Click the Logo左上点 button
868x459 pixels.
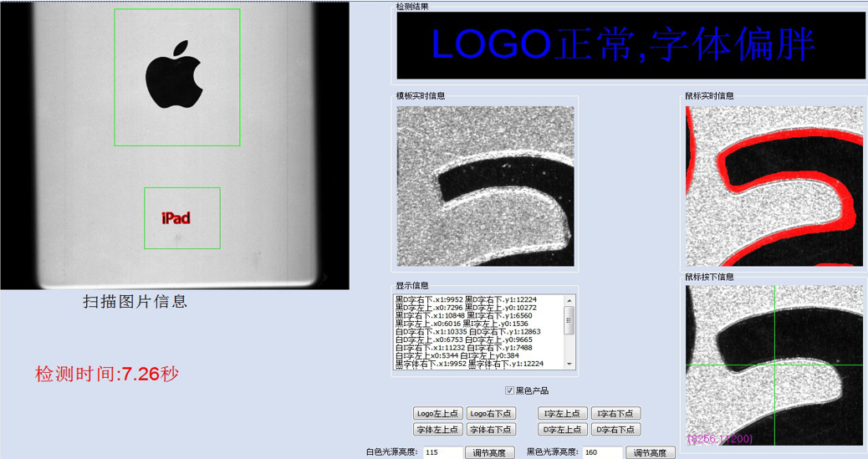[438, 413]
